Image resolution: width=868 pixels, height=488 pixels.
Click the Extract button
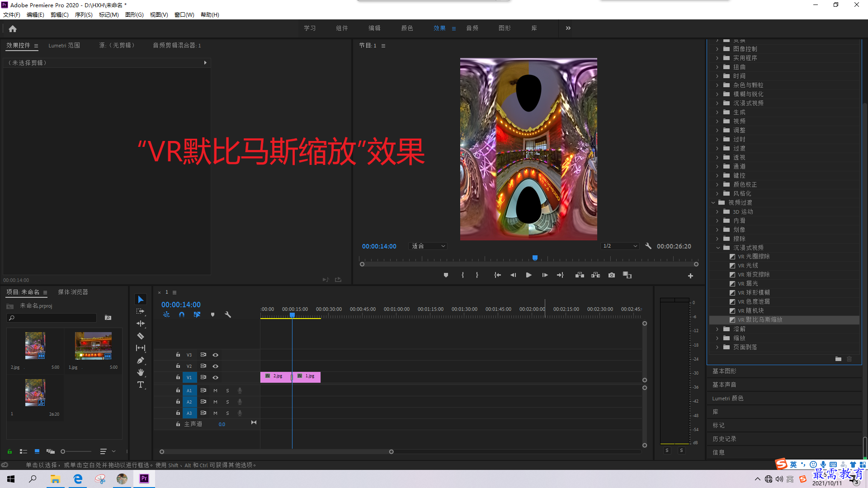click(x=595, y=275)
